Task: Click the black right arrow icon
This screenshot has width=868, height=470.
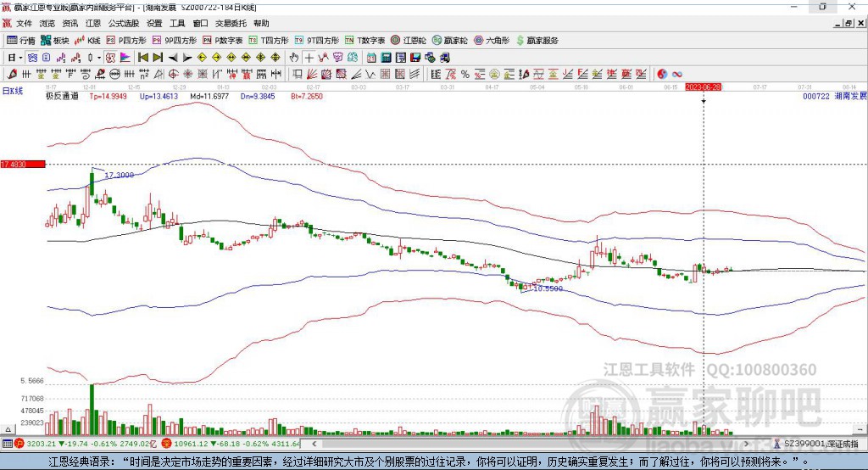Action: pos(187,58)
